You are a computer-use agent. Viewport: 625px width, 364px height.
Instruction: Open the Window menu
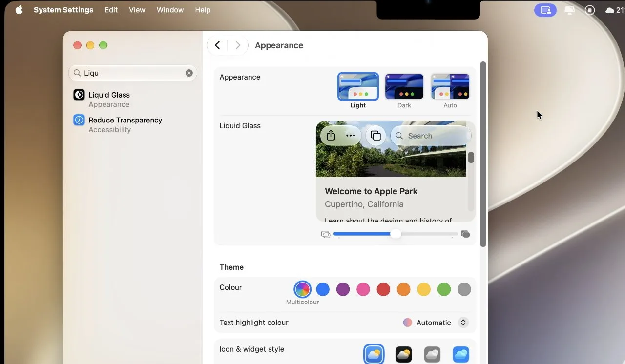click(170, 10)
